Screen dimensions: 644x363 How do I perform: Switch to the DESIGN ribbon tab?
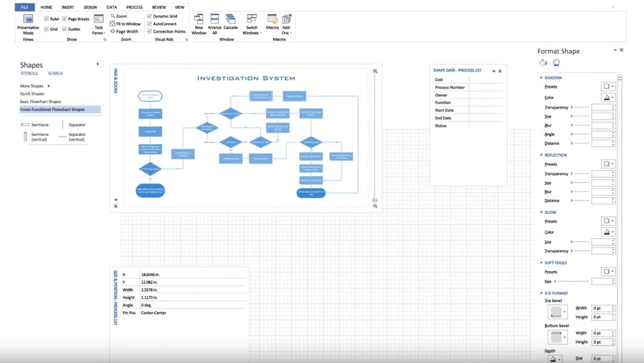pyautogui.click(x=90, y=7)
